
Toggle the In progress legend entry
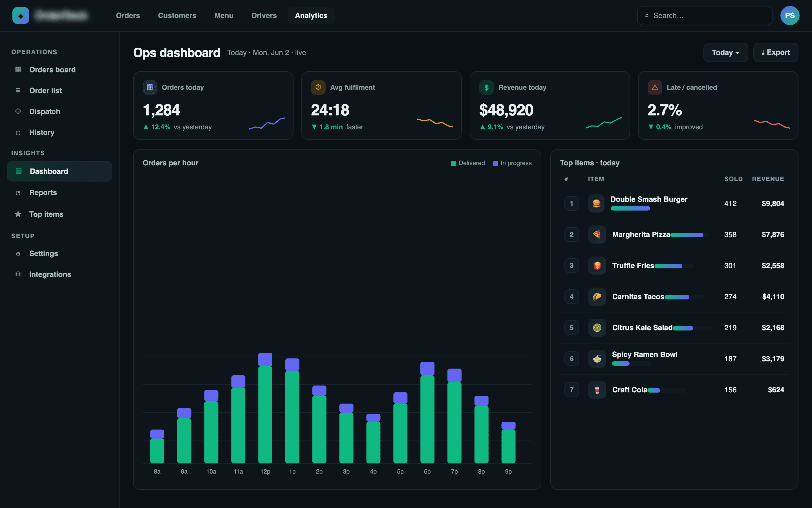(512, 163)
